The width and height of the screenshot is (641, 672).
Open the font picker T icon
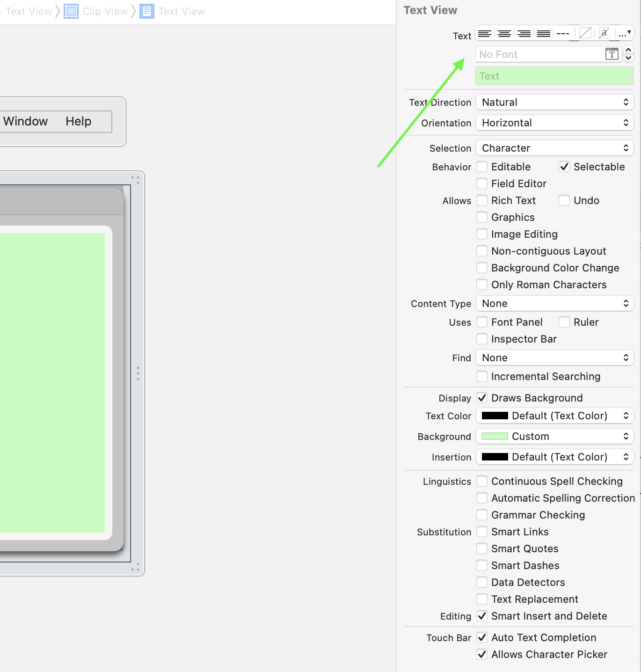612,54
